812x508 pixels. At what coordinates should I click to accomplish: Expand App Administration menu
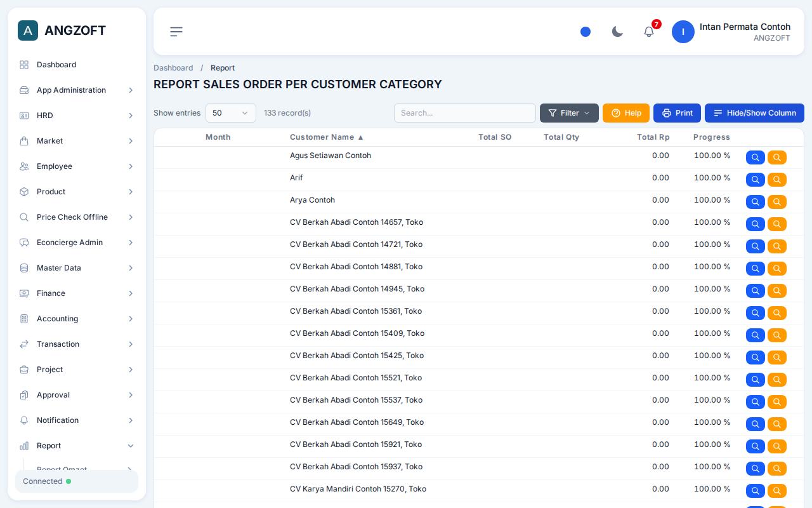click(x=77, y=90)
